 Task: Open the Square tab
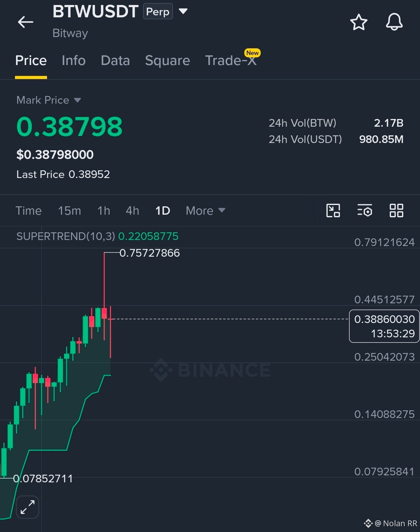click(167, 61)
